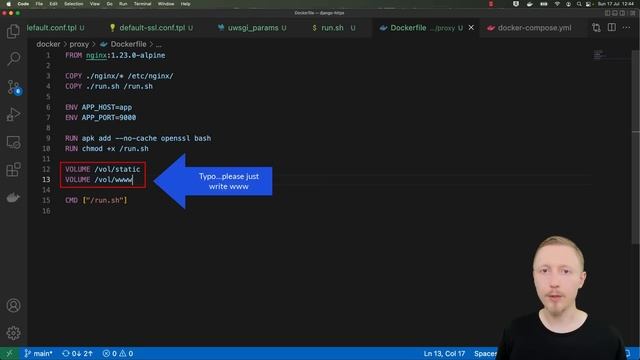Click the nginx image link on line 1
The image size is (640, 360).
click(x=96, y=55)
